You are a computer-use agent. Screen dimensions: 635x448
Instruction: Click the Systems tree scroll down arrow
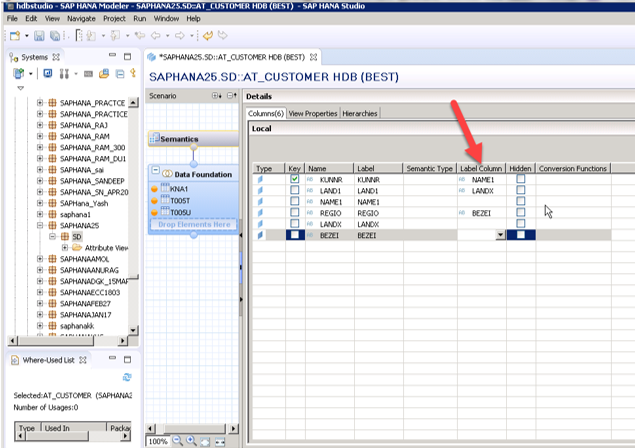click(133, 330)
